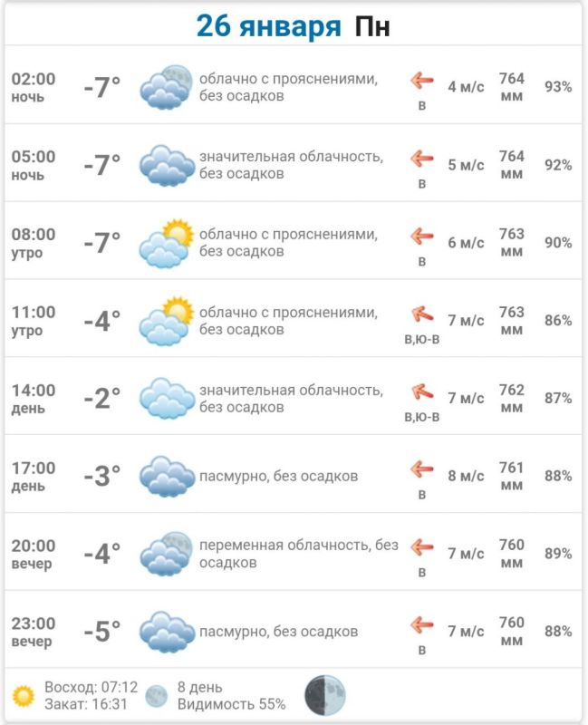Click the 11:00 sun-and-cloud weather icon
Viewport: 588px width, 725px height.
(167, 321)
